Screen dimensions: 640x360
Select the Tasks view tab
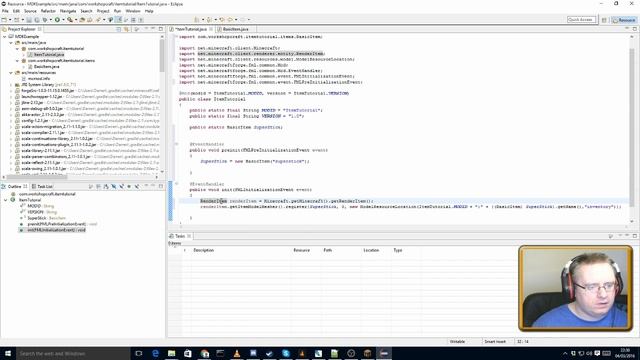(180, 236)
